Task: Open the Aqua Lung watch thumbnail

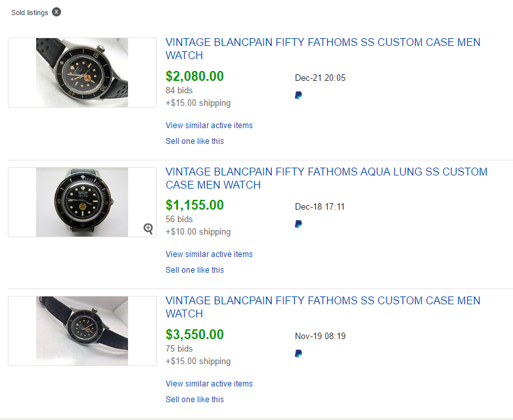Action: [82, 202]
